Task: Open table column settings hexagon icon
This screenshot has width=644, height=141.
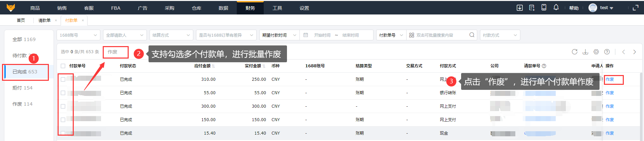Action: [x=596, y=52]
